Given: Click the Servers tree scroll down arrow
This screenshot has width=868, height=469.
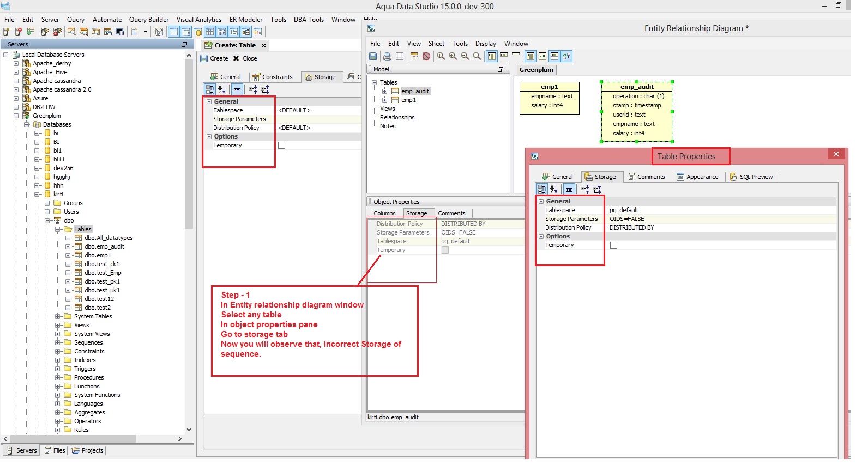Looking at the screenshot, I should tap(189, 430).
